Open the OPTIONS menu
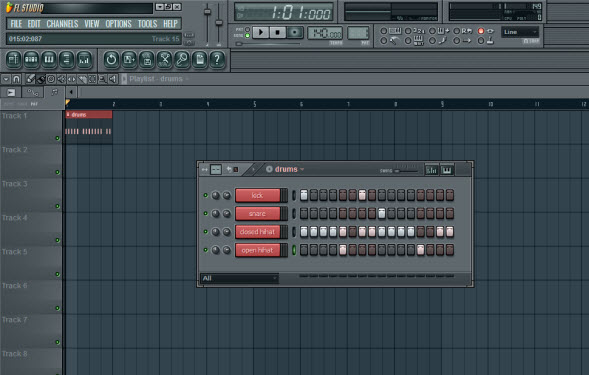 118,24
